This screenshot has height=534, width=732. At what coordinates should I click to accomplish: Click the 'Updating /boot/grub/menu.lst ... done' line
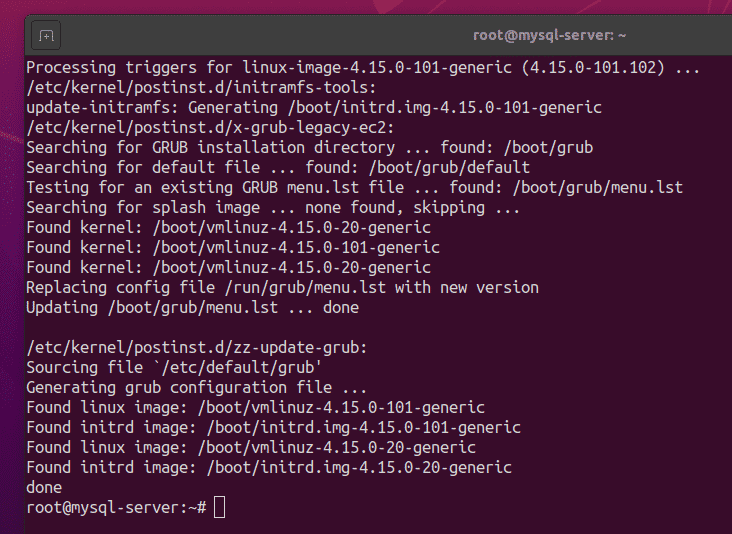click(x=192, y=307)
